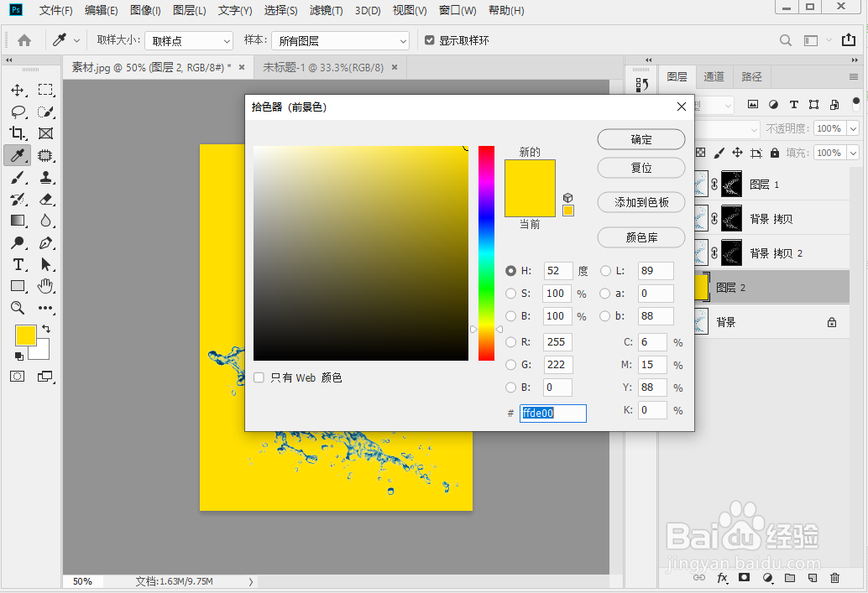Open the 取样大小 dropdown

(x=188, y=39)
